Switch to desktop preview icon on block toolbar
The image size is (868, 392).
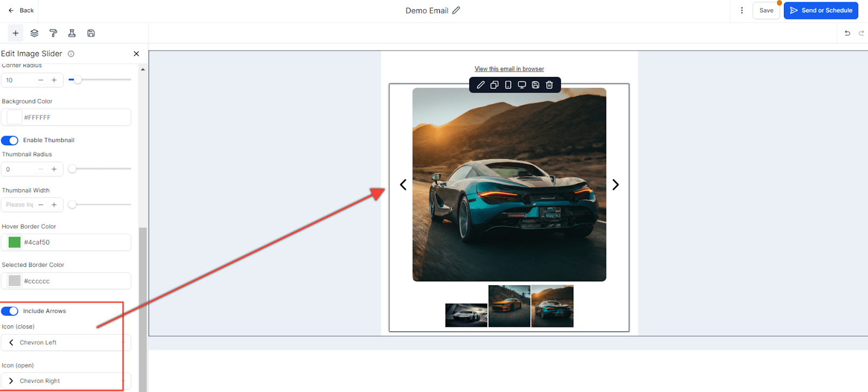(522, 85)
